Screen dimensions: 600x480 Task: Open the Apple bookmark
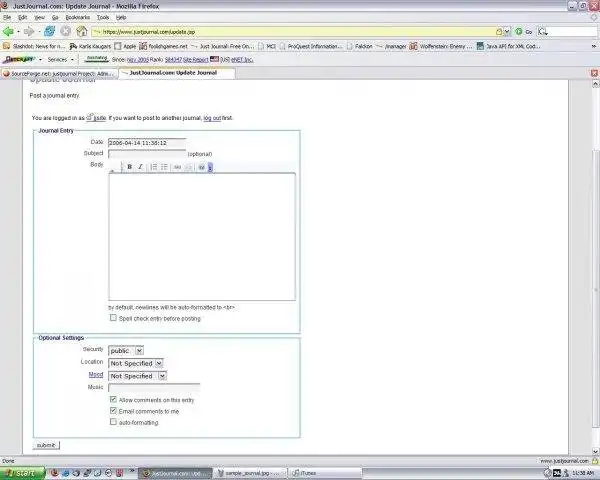(x=125, y=46)
